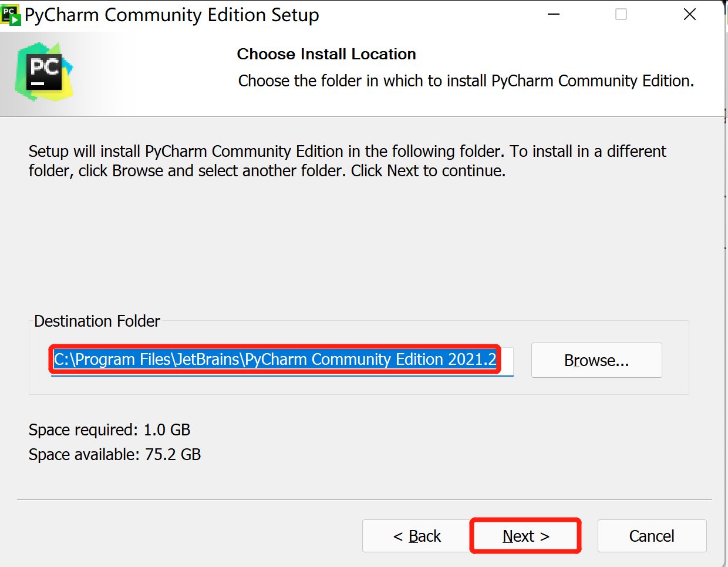Click the 'Choose Install Location' heading

point(326,54)
